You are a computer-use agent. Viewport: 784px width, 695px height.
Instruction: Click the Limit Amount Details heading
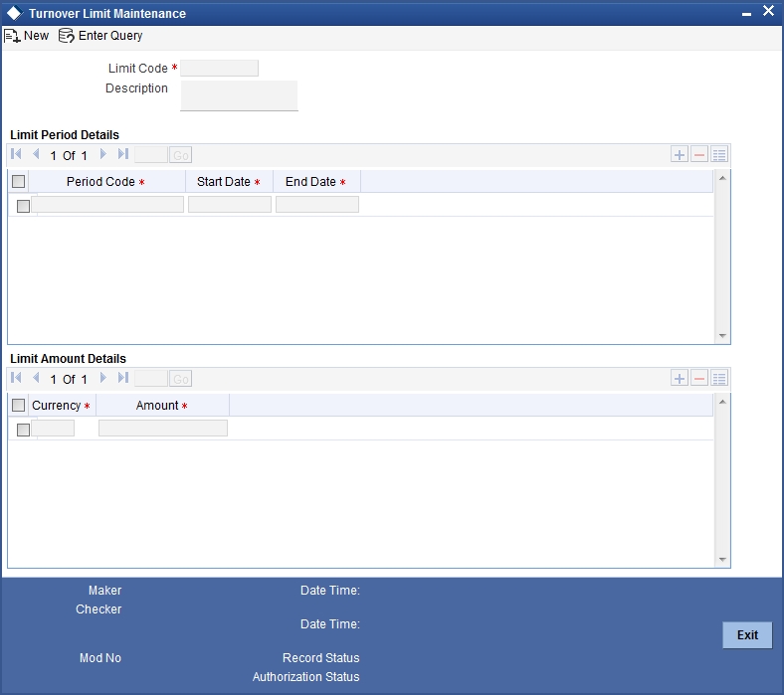click(68, 359)
